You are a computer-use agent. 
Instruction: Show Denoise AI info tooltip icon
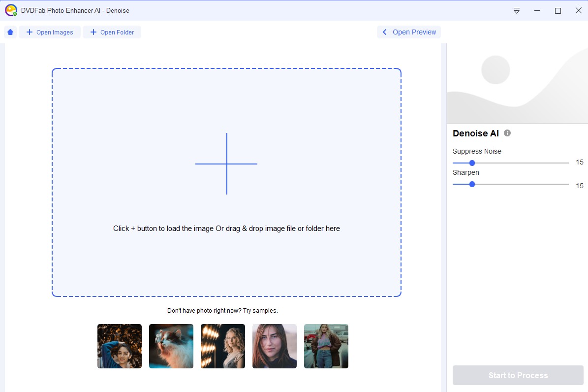point(507,133)
